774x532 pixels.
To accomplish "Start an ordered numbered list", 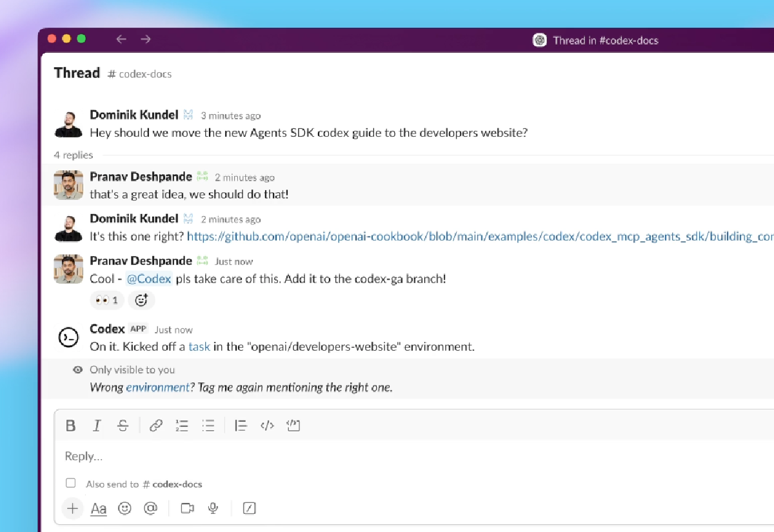I will pos(182,426).
